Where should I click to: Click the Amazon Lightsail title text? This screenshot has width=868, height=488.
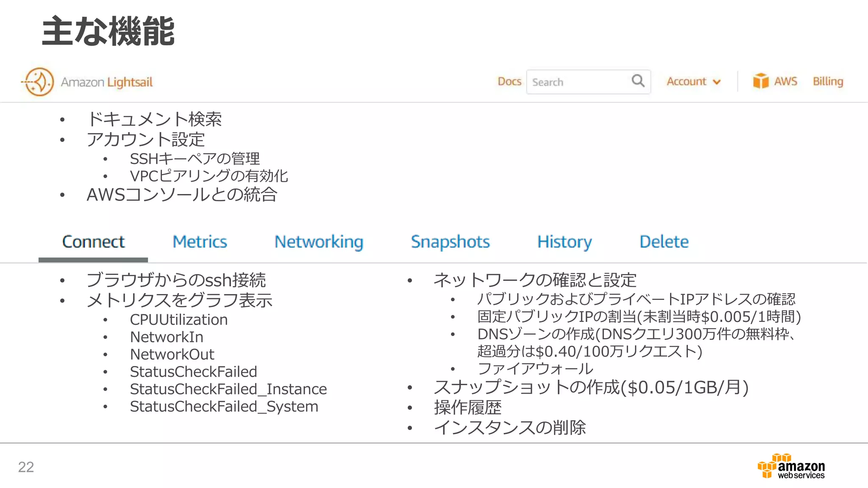pos(106,82)
